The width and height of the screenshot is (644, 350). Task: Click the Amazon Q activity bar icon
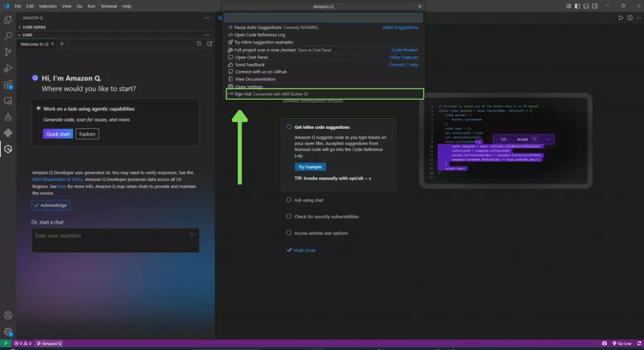click(8, 149)
